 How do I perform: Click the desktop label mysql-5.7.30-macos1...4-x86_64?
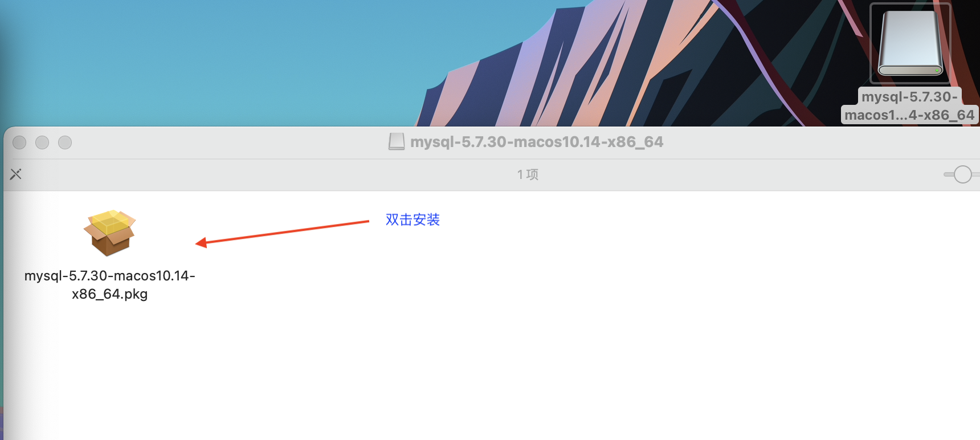coord(910,106)
